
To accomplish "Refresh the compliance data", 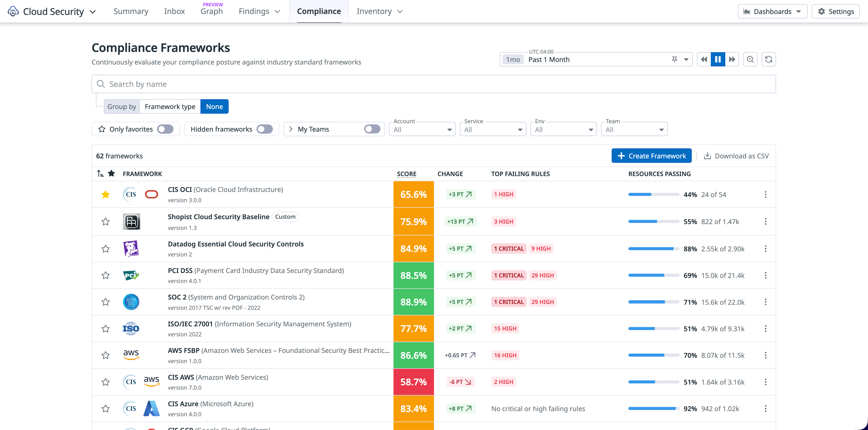I will [769, 60].
